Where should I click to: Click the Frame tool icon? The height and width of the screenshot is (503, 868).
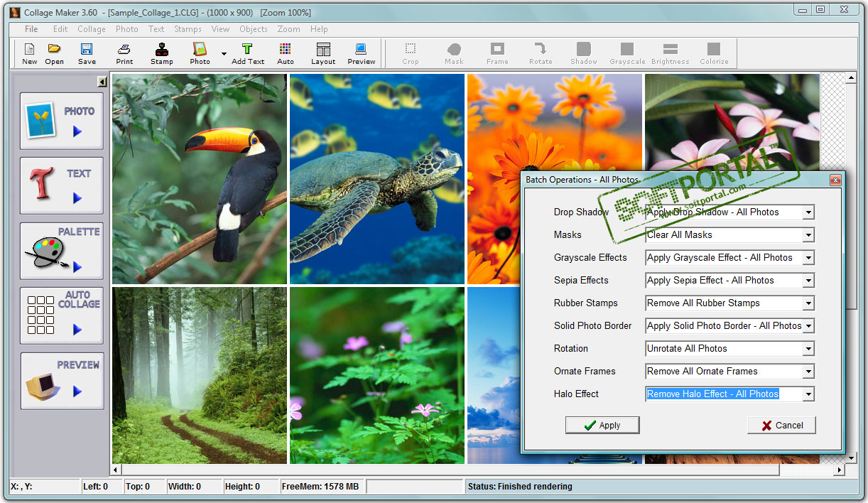pyautogui.click(x=497, y=53)
